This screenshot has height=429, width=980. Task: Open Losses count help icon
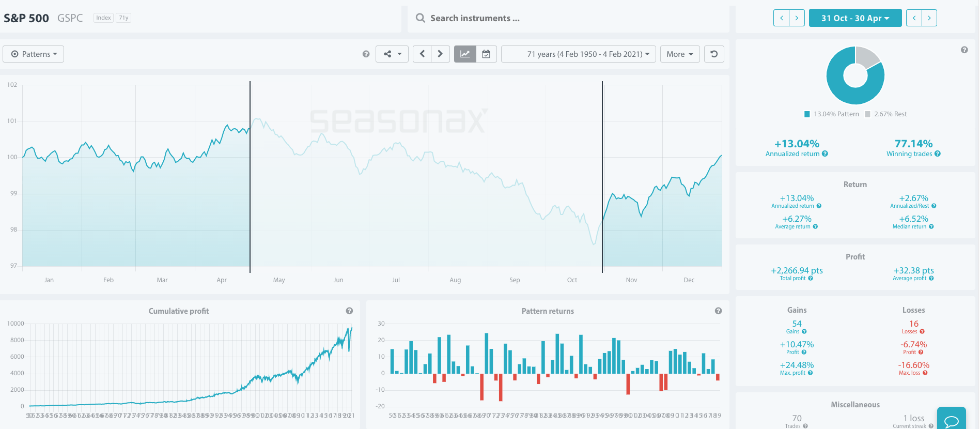[x=922, y=332]
